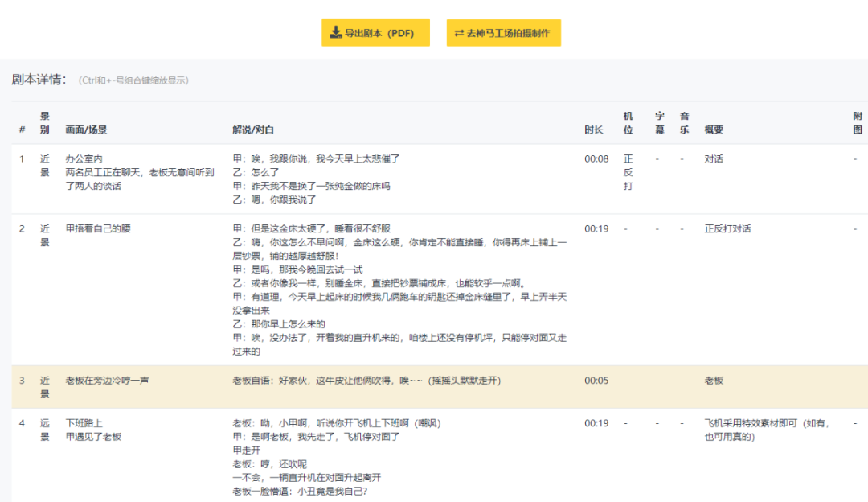Select the 下班路上 scene cell in row 4

tap(93, 430)
